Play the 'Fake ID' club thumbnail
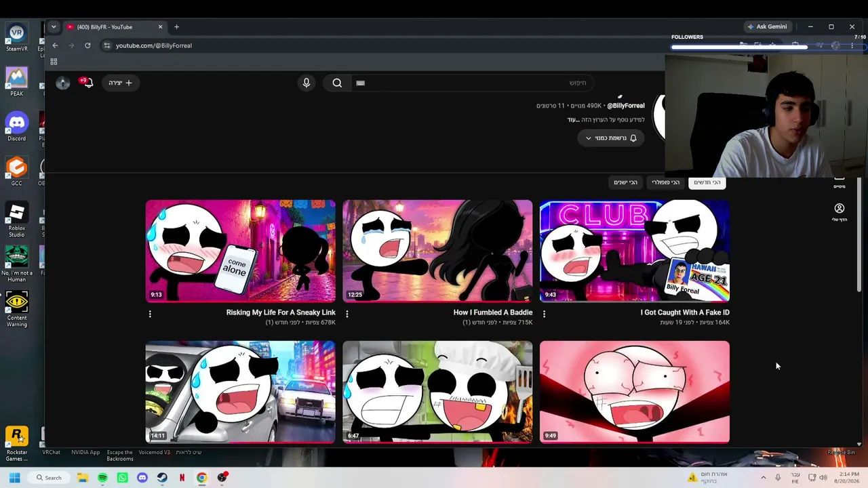 (635, 251)
